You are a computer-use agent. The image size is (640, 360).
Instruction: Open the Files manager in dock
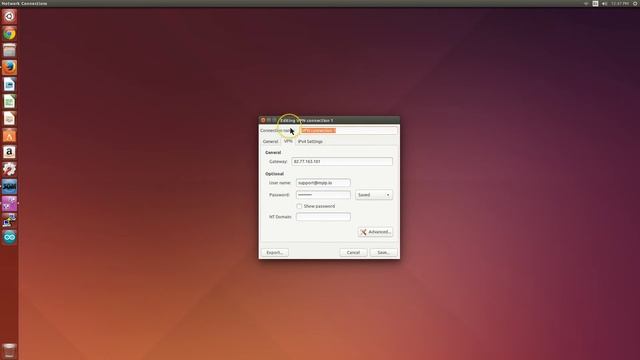click(x=9, y=50)
